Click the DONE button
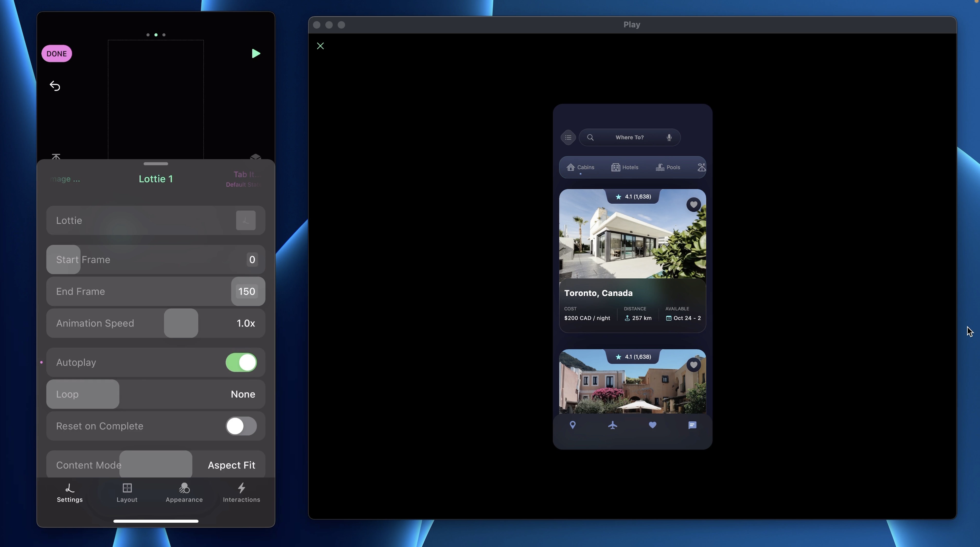 point(56,54)
